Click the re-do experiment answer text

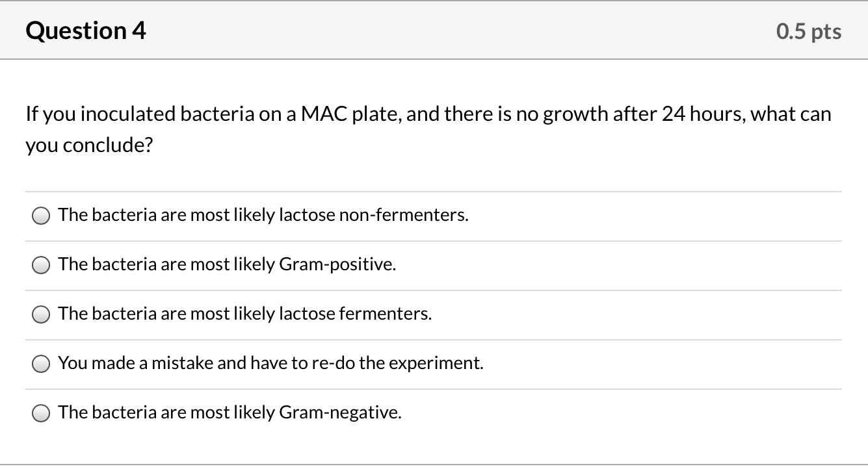(x=270, y=363)
